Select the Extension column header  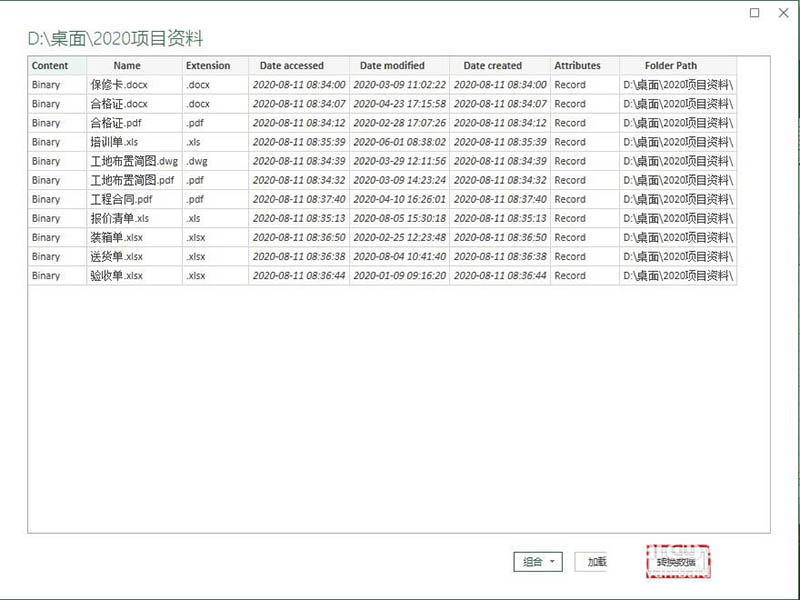click(x=208, y=66)
